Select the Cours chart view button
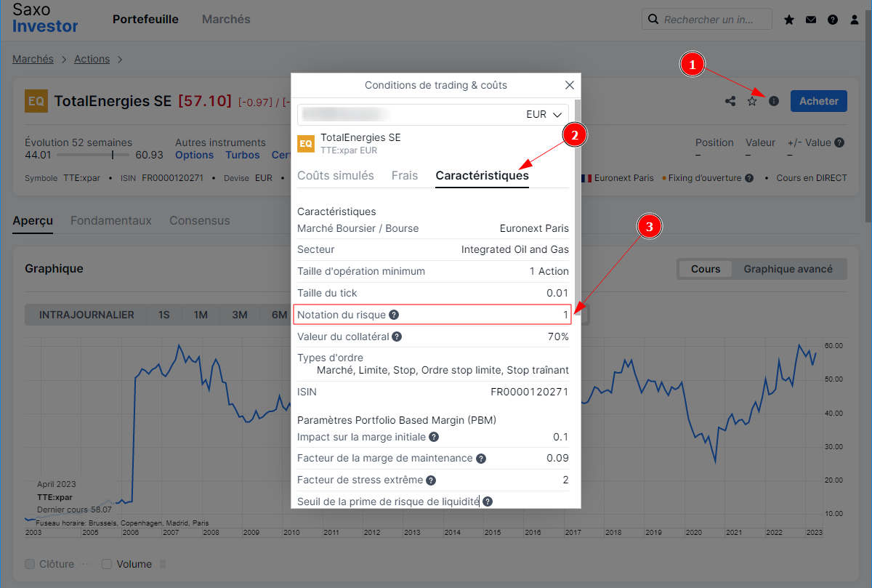This screenshot has height=588, width=872. 706,269
